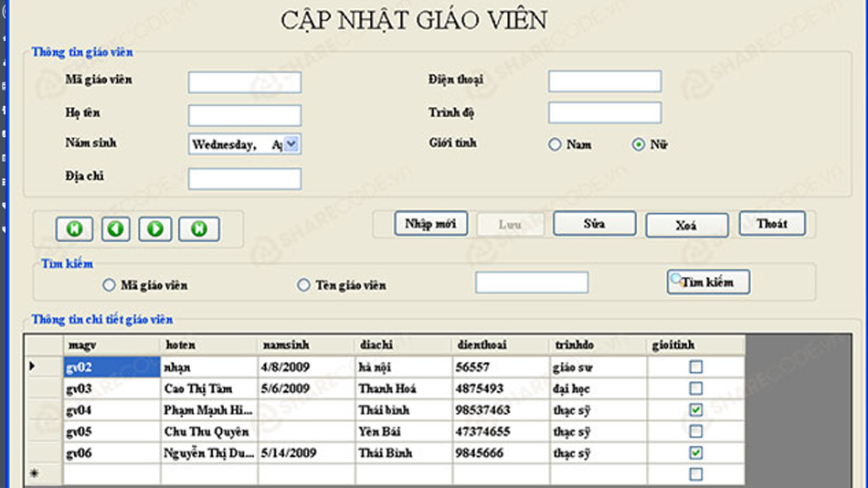Image resolution: width=868 pixels, height=488 pixels.
Task: Click the Nhập mới button
Action: [431, 224]
